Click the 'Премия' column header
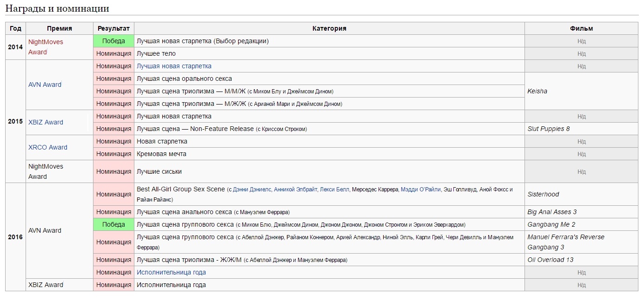The width and height of the screenshot is (644, 301). point(60,28)
